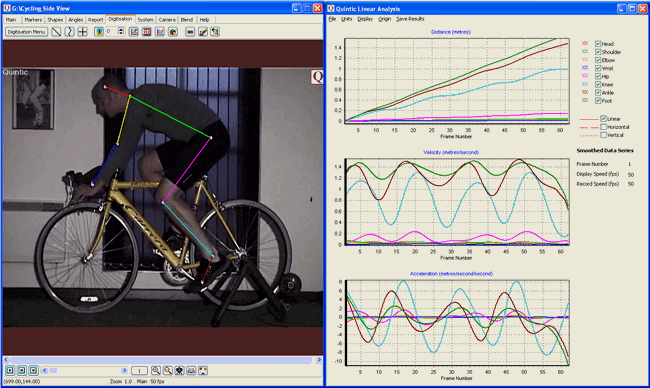The height and width of the screenshot is (388, 650).
Task: Open the Display menu in Linear Analysis
Action: (x=365, y=19)
